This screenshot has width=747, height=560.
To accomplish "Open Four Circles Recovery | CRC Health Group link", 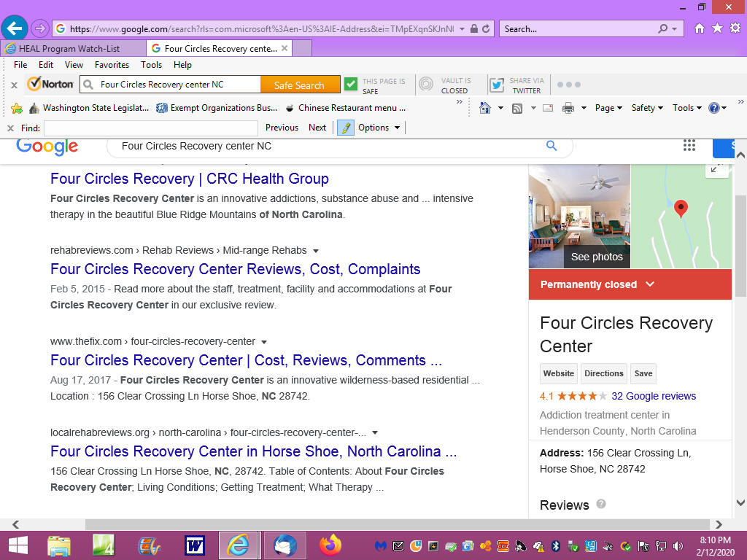I will tap(190, 179).
